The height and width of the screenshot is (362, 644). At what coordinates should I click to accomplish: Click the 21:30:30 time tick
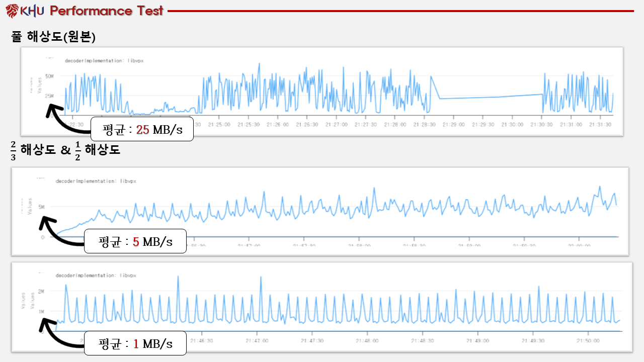click(542, 124)
